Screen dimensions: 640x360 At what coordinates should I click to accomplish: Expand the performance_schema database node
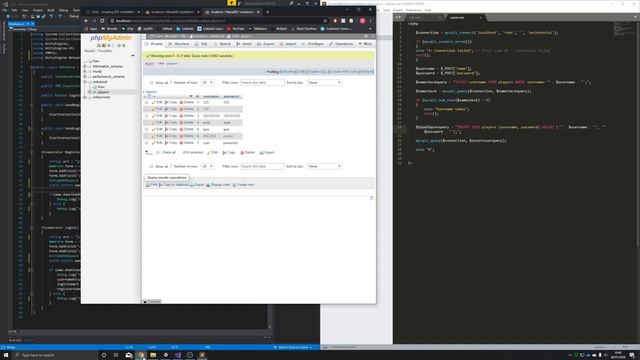(x=85, y=77)
